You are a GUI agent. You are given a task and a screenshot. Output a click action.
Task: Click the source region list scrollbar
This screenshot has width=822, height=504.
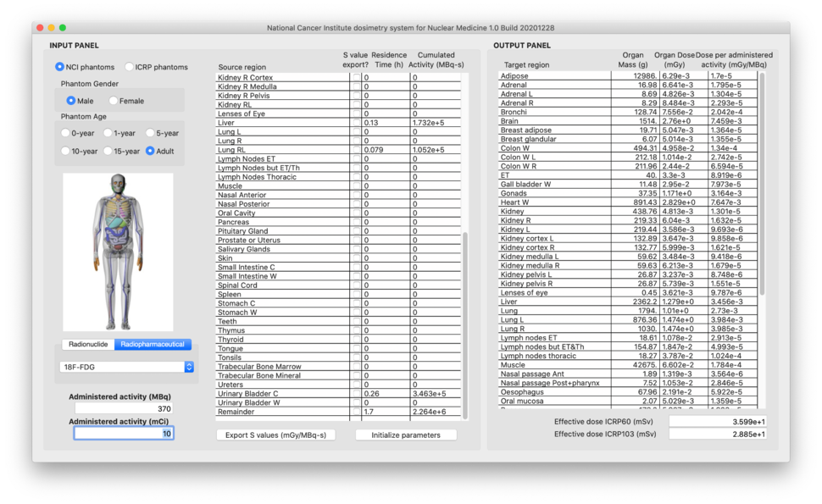click(464, 322)
